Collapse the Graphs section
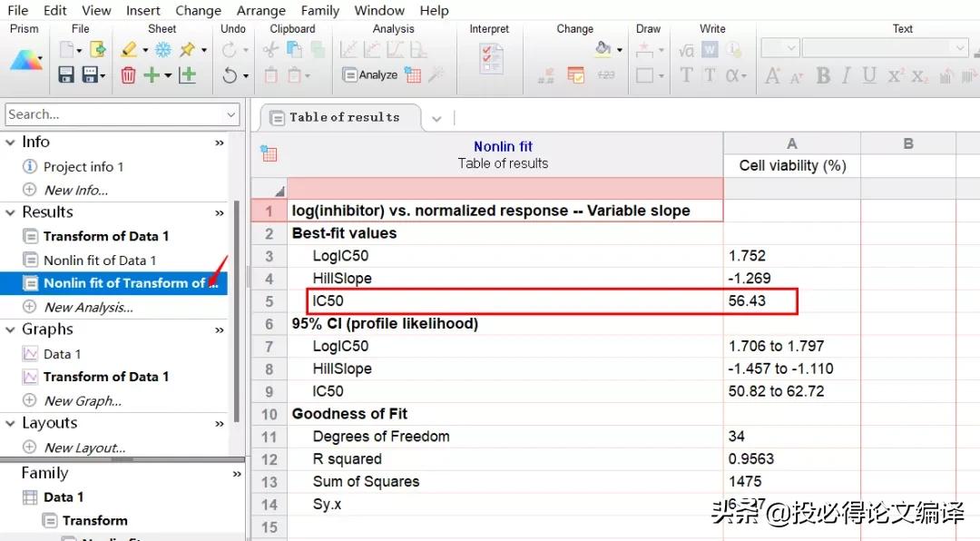Image resolution: width=980 pixels, height=541 pixels. [10, 330]
